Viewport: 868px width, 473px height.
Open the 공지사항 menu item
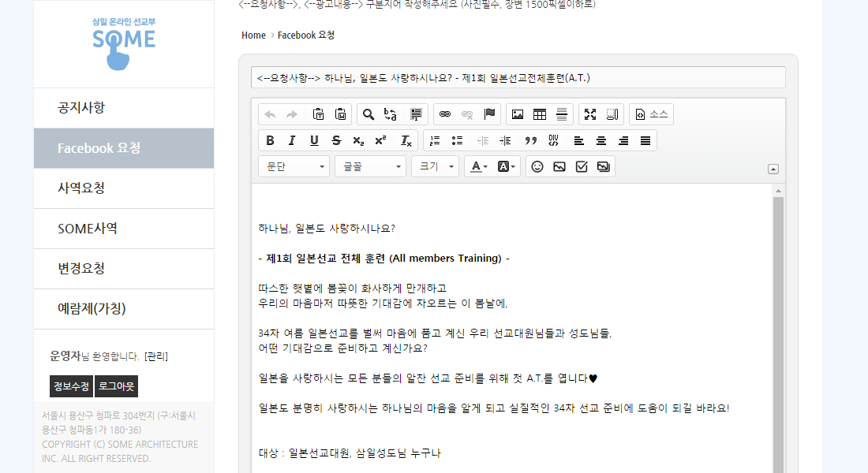tap(81, 108)
